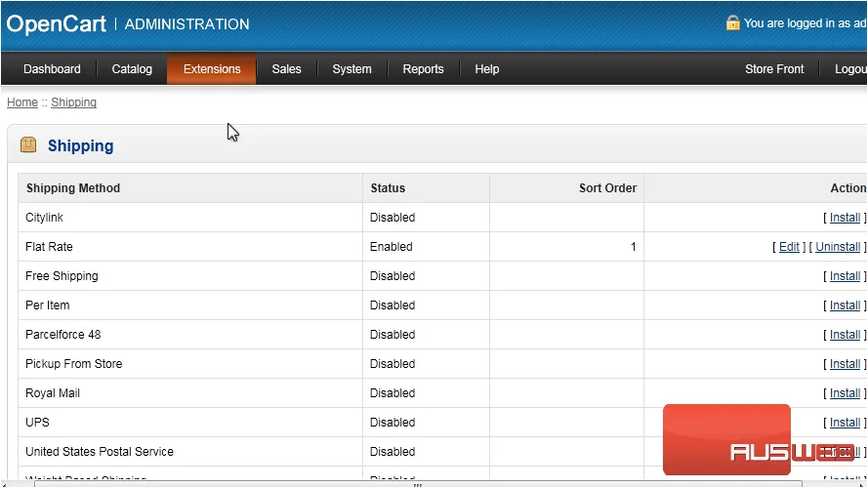Viewport: 868px width, 488px height.
Task: Click the Disabled status of UPS
Action: click(393, 423)
